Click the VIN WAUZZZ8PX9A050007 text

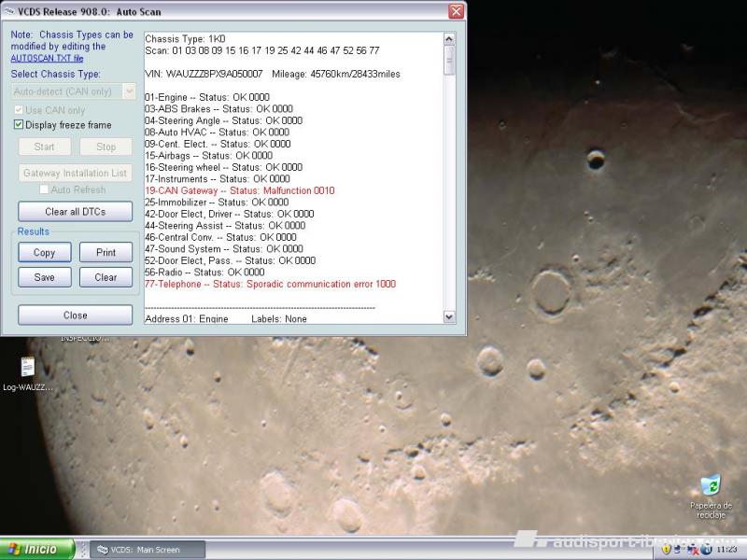(x=204, y=74)
